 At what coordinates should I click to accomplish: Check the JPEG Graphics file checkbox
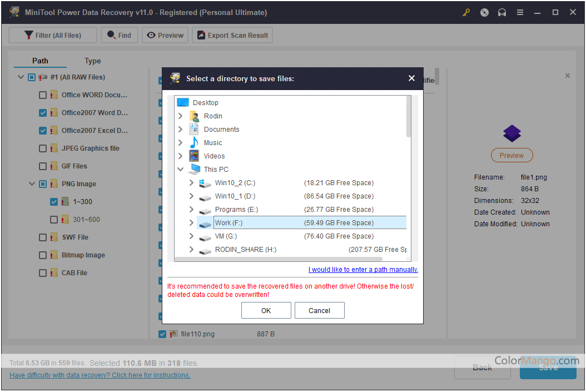42,148
